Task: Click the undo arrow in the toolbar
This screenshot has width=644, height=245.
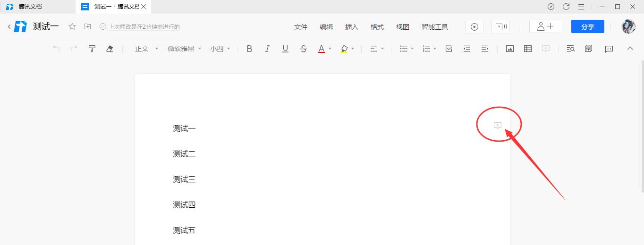Action: click(56, 49)
